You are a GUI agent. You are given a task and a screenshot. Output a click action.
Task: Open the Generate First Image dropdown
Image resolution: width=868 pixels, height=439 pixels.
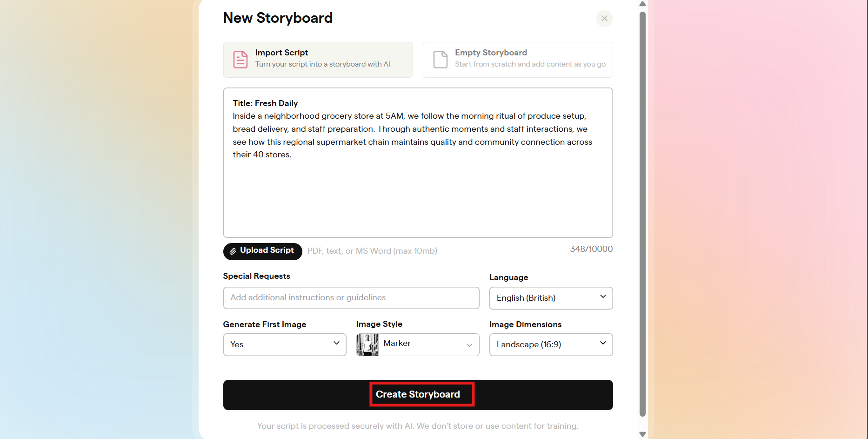(284, 344)
